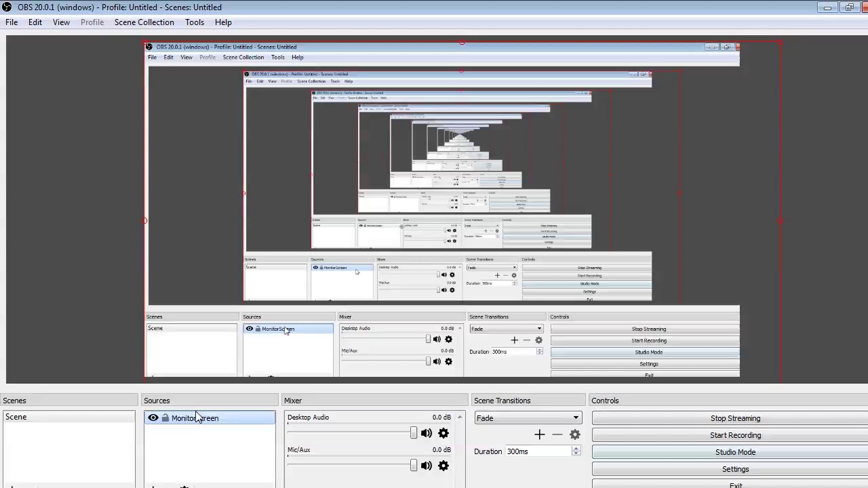Click the OBS logo in title bar
The height and width of the screenshot is (488, 868).
click(x=7, y=7)
